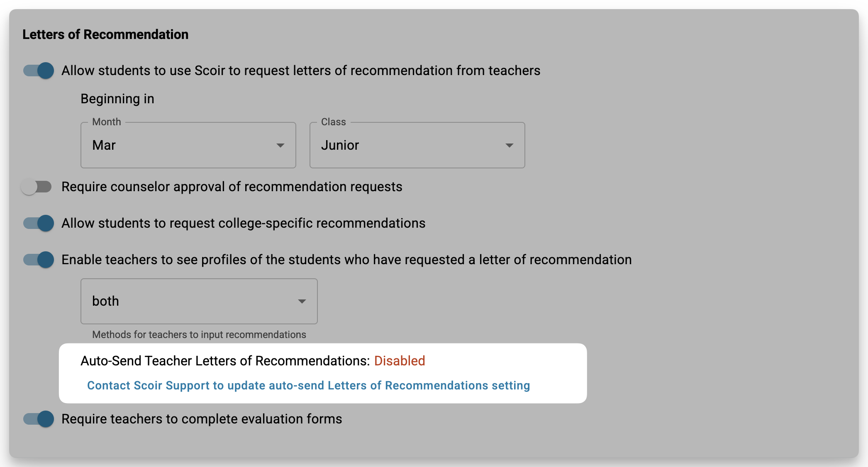Toggle teachers seeing student profiles switch
This screenshot has height=467, width=868.
pyautogui.click(x=39, y=260)
